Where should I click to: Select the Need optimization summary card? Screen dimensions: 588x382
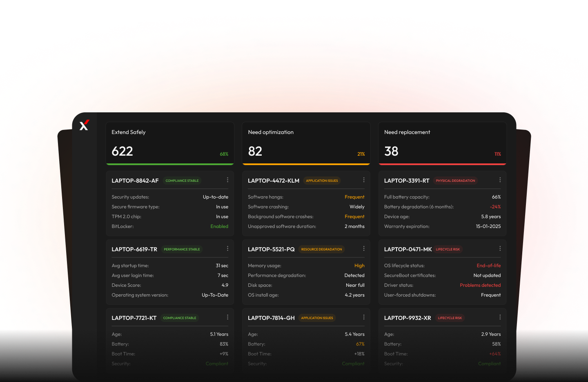point(306,143)
